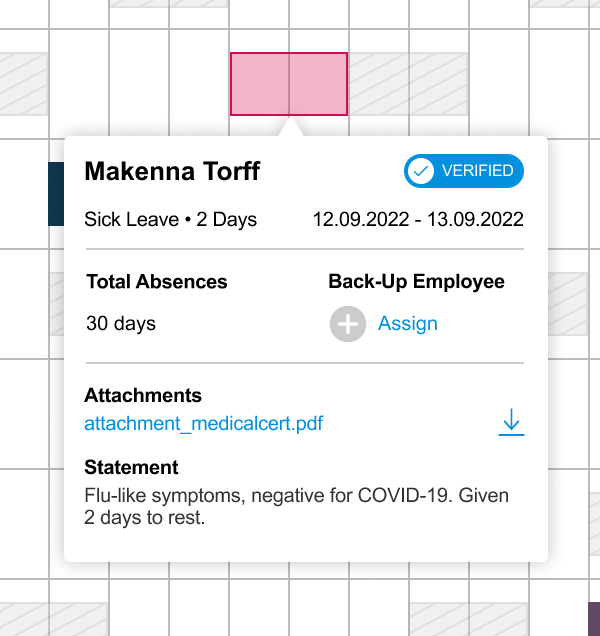
Task: Click the hatched gray cell at bottom left
Action: click(x=54, y=619)
